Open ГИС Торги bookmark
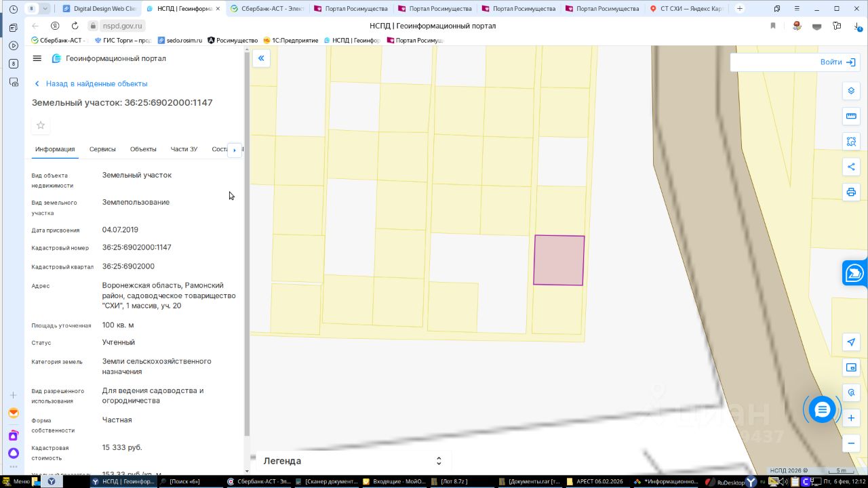The image size is (868, 488). click(123, 41)
